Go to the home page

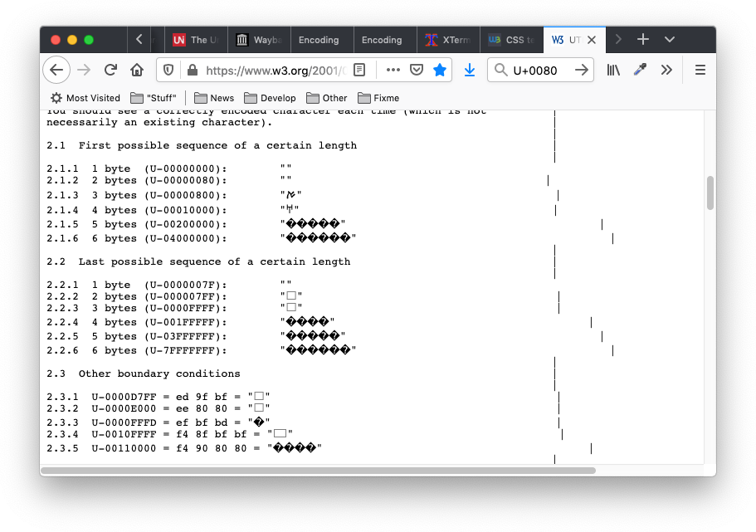[137, 71]
